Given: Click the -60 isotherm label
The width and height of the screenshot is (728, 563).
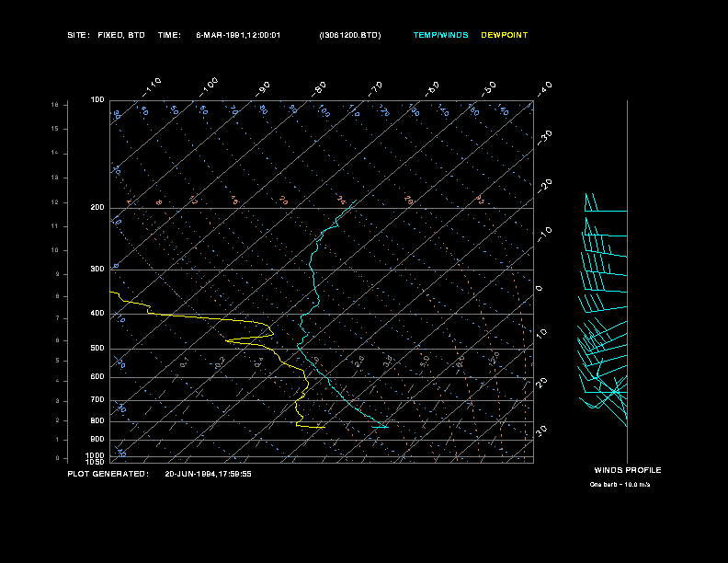Looking at the screenshot, I should click(x=432, y=89).
